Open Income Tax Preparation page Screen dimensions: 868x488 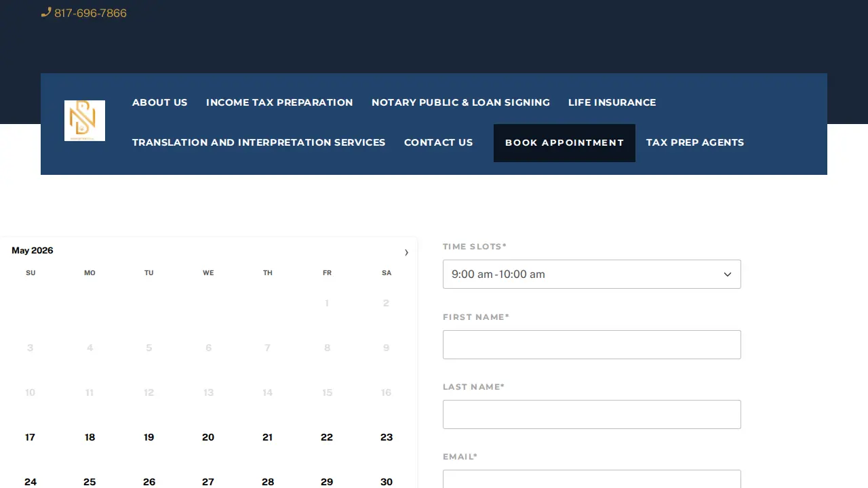click(279, 102)
